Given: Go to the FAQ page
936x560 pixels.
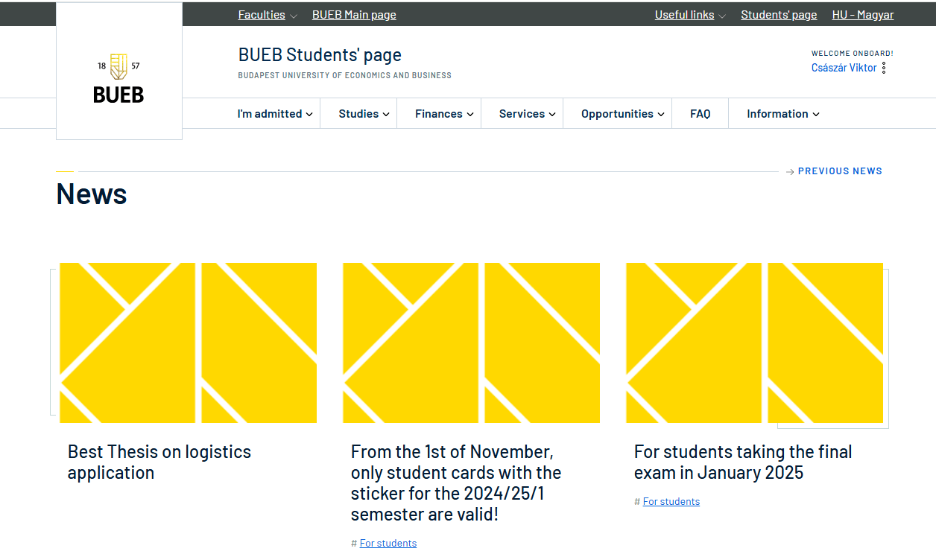Looking at the screenshot, I should (x=700, y=114).
